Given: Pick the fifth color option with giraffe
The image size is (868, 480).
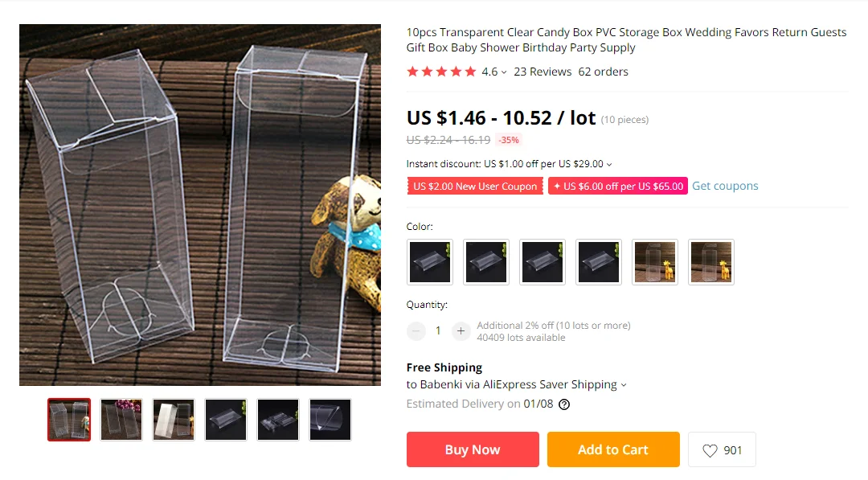Looking at the screenshot, I should click(655, 262).
